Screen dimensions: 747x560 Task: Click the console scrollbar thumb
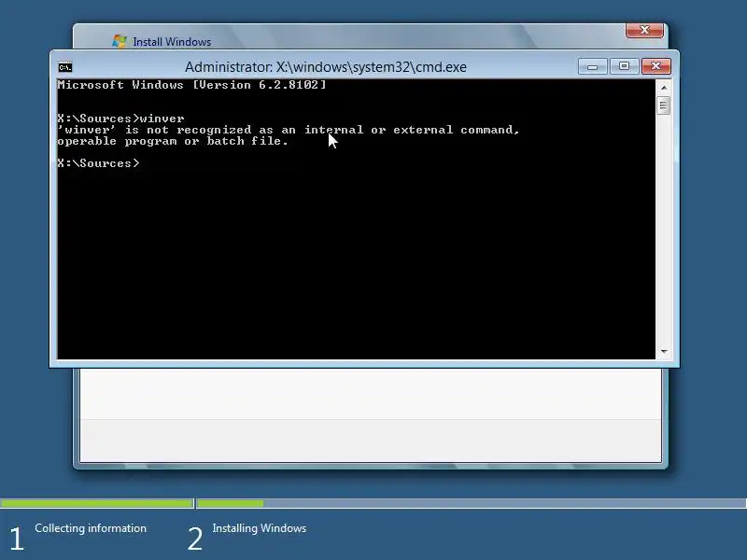click(x=663, y=105)
